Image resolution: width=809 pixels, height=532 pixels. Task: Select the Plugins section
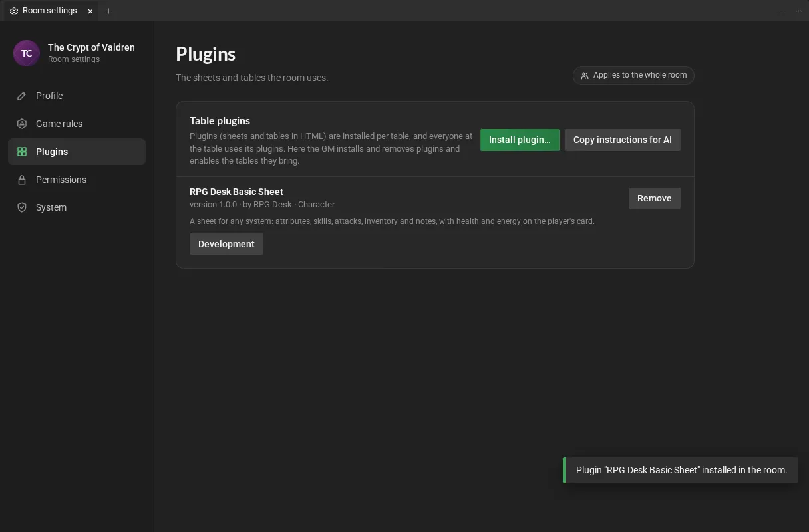[77, 152]
